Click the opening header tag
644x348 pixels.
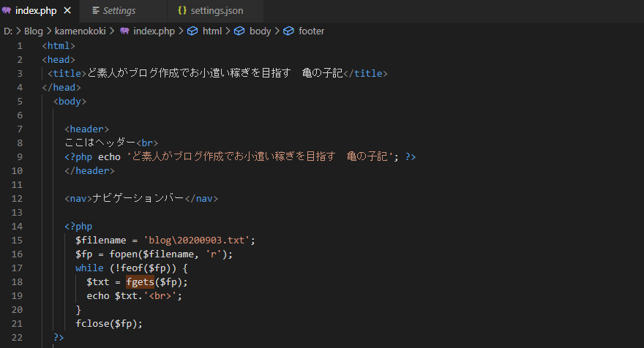[x=86, y=129]
